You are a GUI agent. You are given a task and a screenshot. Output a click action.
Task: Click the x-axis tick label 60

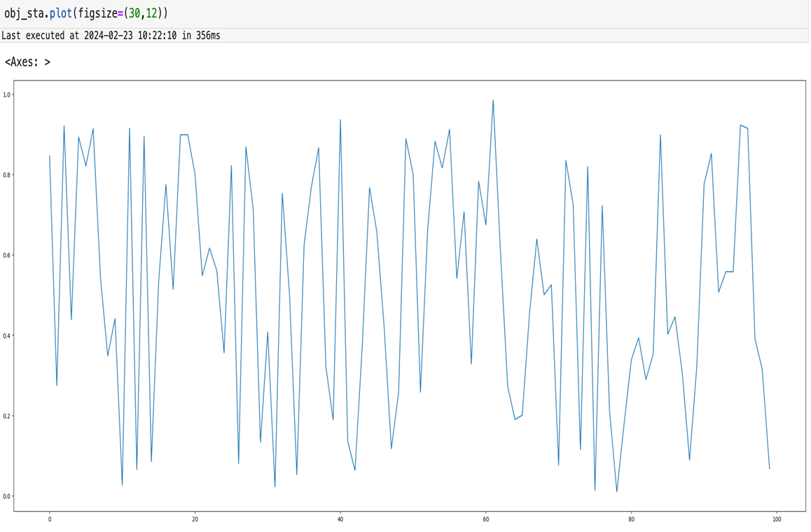[485, 519]
